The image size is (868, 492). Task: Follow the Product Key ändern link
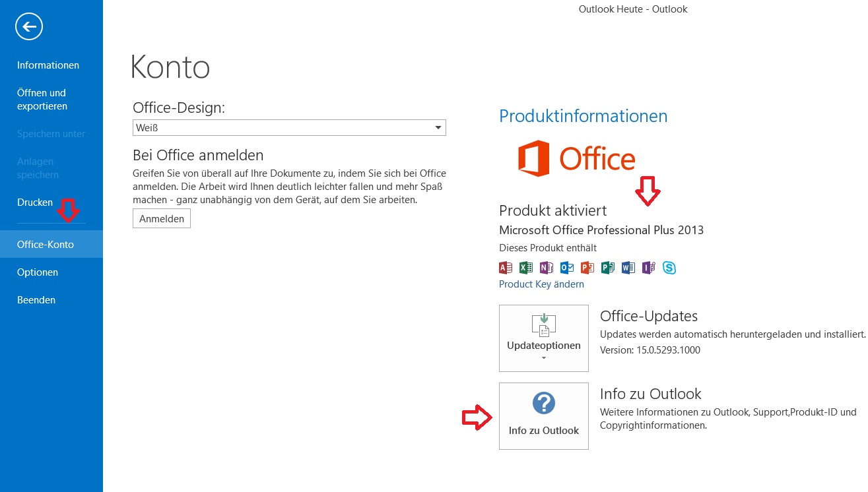coord(541,284)
